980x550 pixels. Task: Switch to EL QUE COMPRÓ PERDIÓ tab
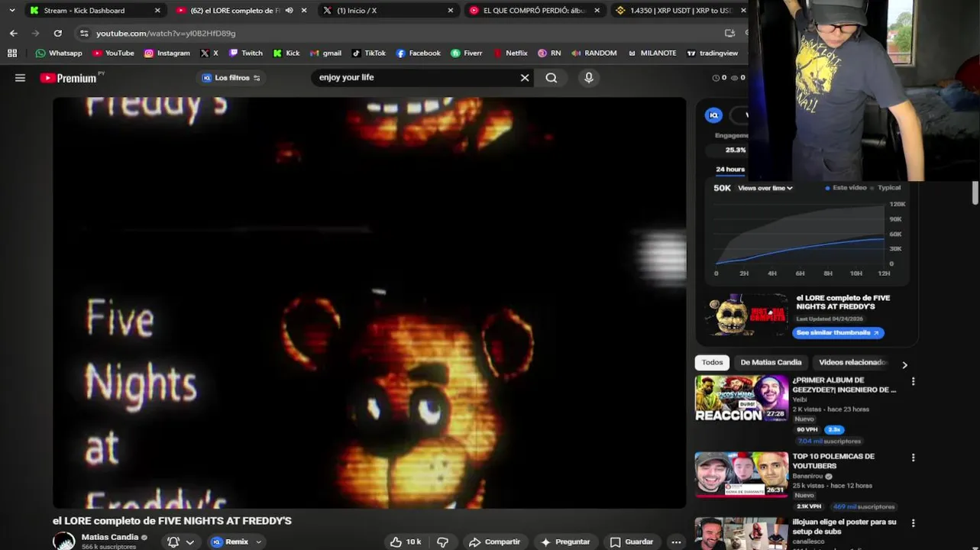pos(535,11)
